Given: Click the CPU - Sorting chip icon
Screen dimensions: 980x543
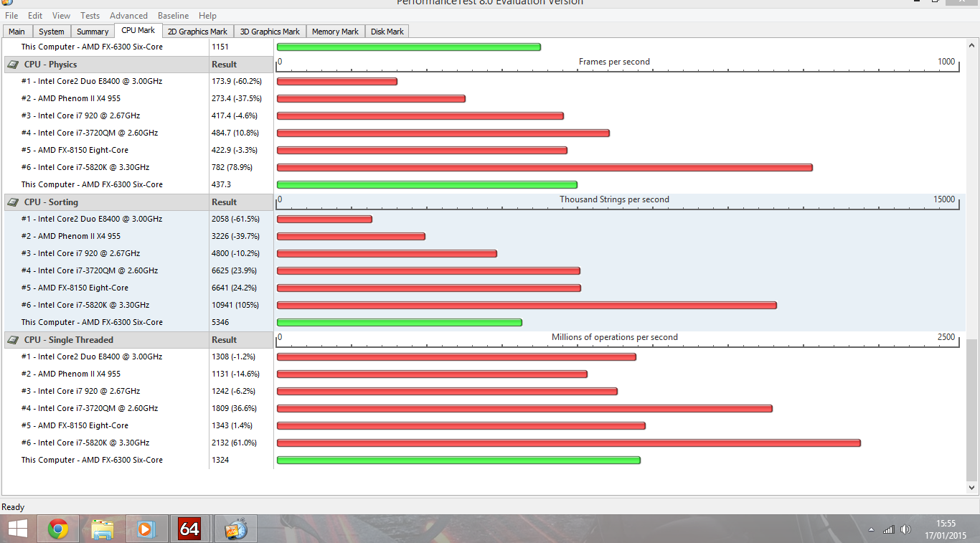Looking at the screenshot, I should pyautogui.click(x=13, y=202).
